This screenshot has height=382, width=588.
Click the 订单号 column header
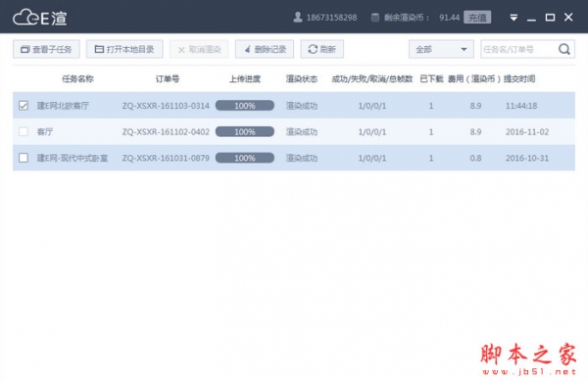coord(168,78)
